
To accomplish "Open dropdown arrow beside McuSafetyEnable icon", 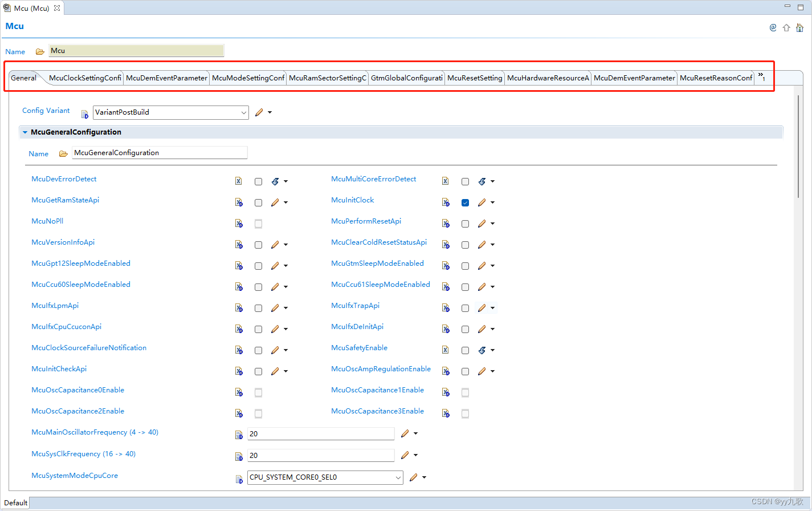I will 492,350.
